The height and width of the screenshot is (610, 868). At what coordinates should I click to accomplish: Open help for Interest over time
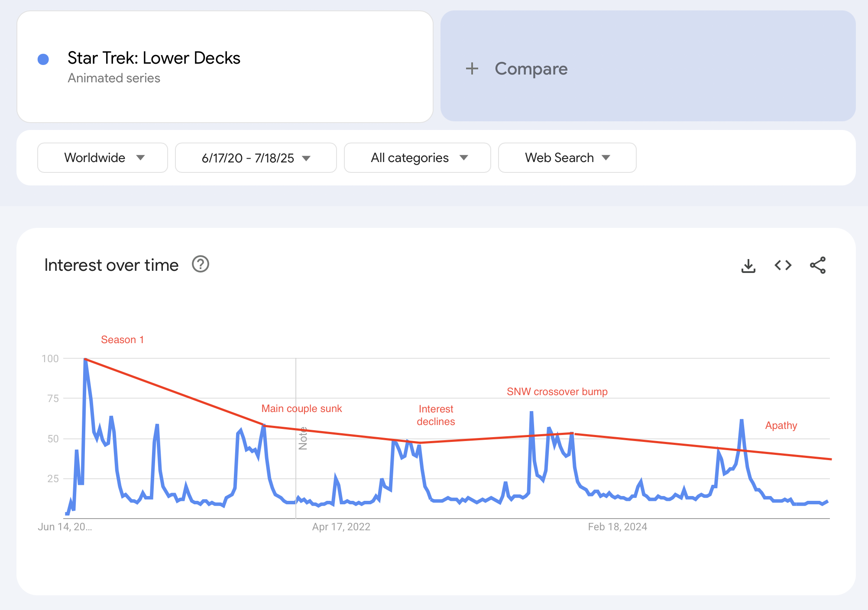[x=201, y=264]
